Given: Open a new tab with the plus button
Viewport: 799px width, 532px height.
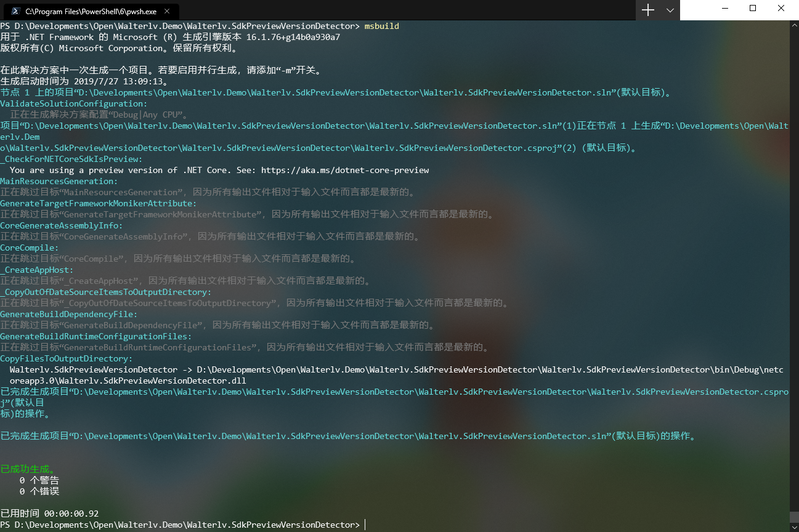Looking at the screenshot, I should coord(648,10).
